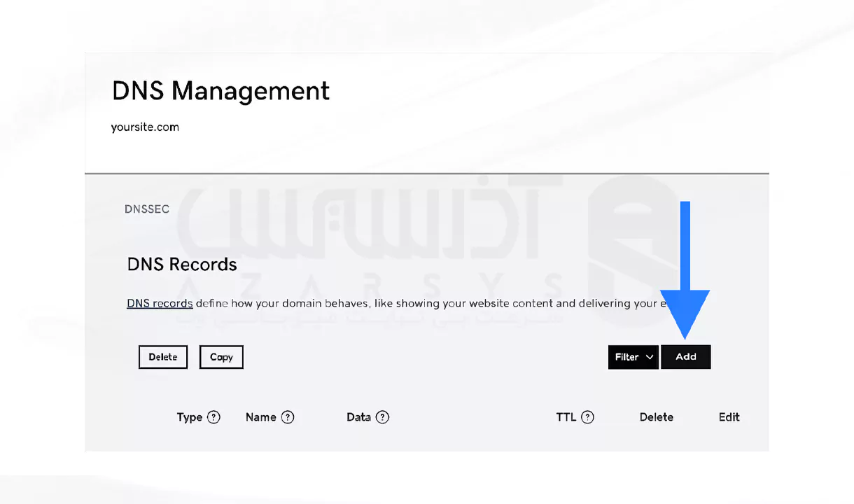Click the help icon beside Name
Image resolution: width=854 pixels, height=504 pixels.
[x=288, y=417]
